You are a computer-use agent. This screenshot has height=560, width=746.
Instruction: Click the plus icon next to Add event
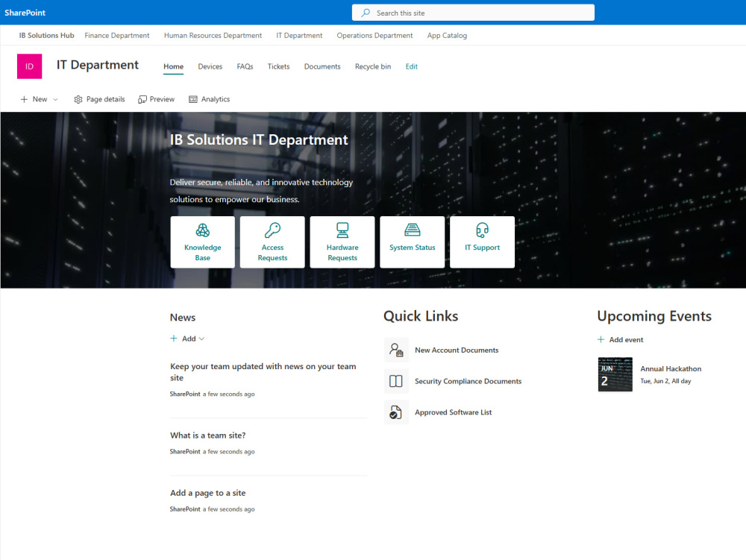point(601,339)
